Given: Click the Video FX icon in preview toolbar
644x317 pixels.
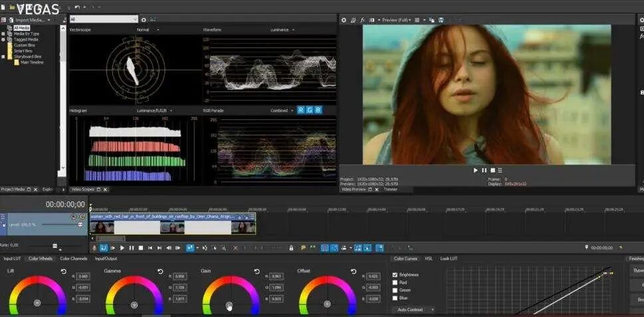Looking at the screenshot, I should click(363, 20).
